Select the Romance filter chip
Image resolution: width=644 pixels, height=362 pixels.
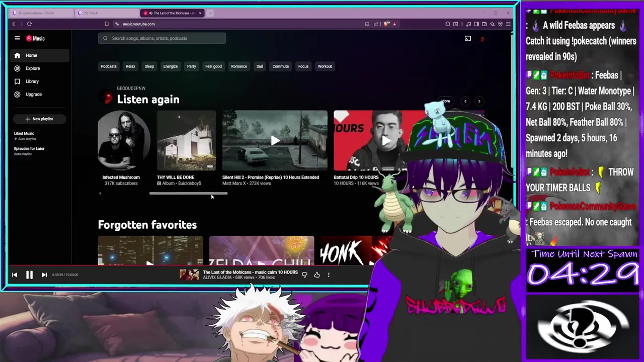pyautogui.click(x=239, y=66)
